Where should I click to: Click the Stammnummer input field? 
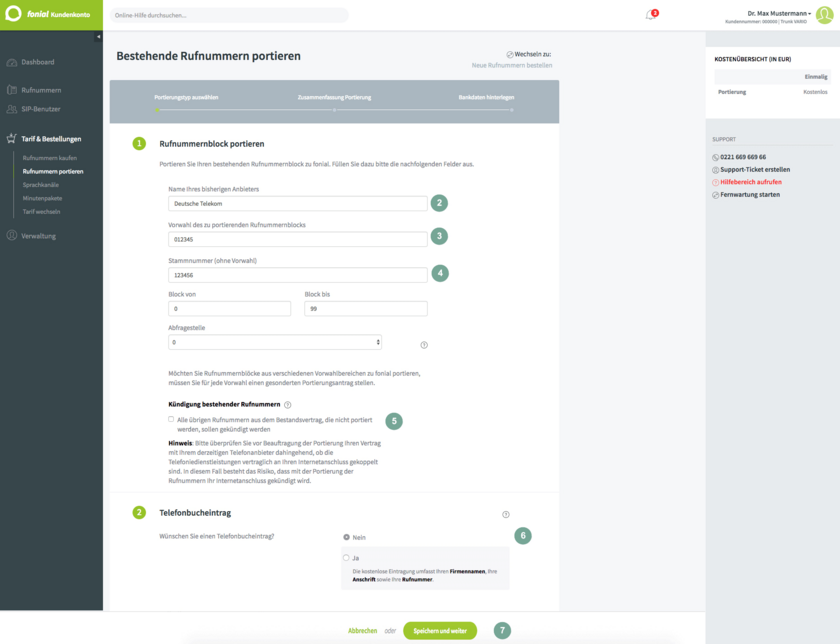pyautogui.click(x=298, y=275)
